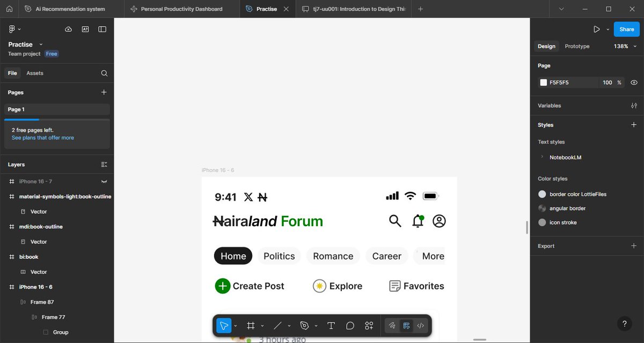Click the page opacity 100 field
The height and width of the screenshot is (343, 644).
click(607, 83)
